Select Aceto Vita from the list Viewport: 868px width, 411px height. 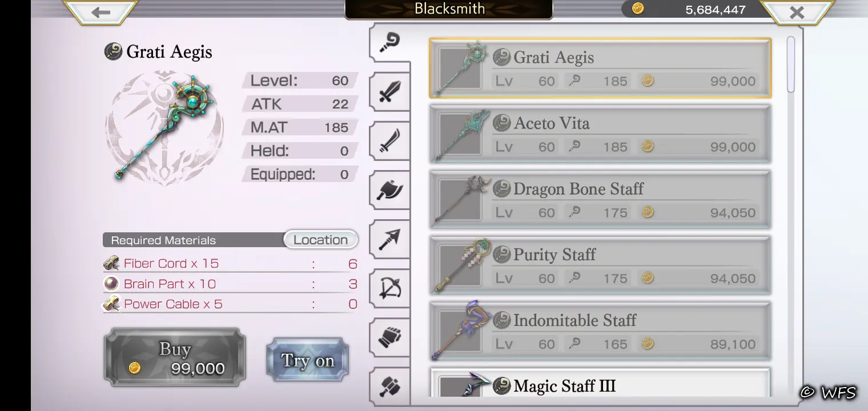600,134
